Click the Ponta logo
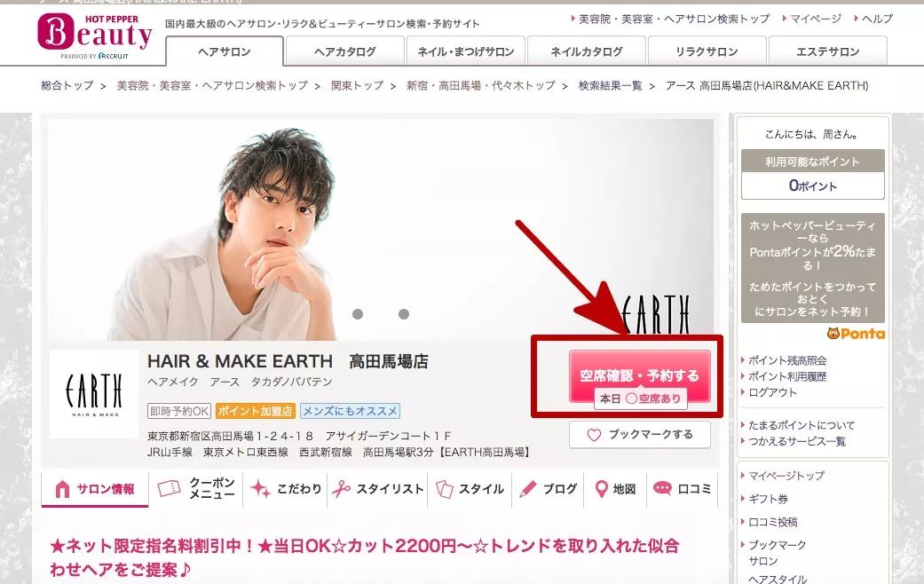Screen dimensions: 924x584 (856, 334)
